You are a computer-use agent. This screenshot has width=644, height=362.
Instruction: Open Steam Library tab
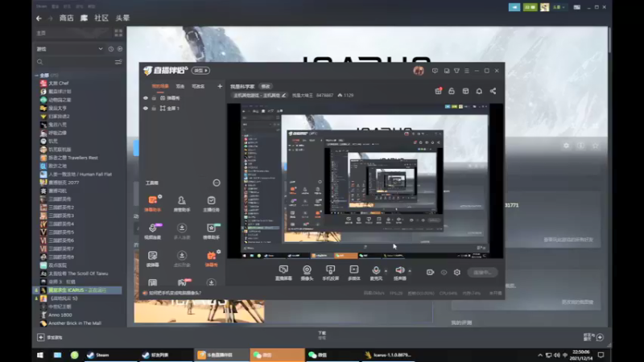pos(84,18)
